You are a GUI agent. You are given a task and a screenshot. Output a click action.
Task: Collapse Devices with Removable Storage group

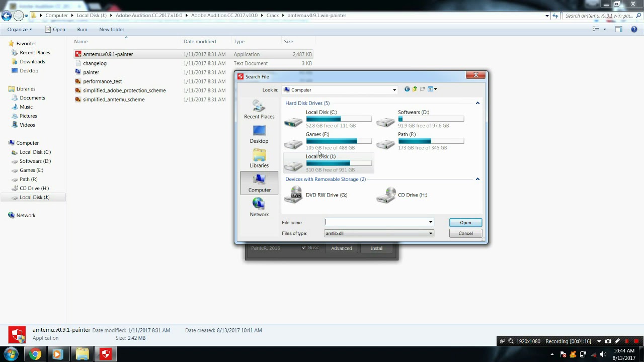(477, 179)
